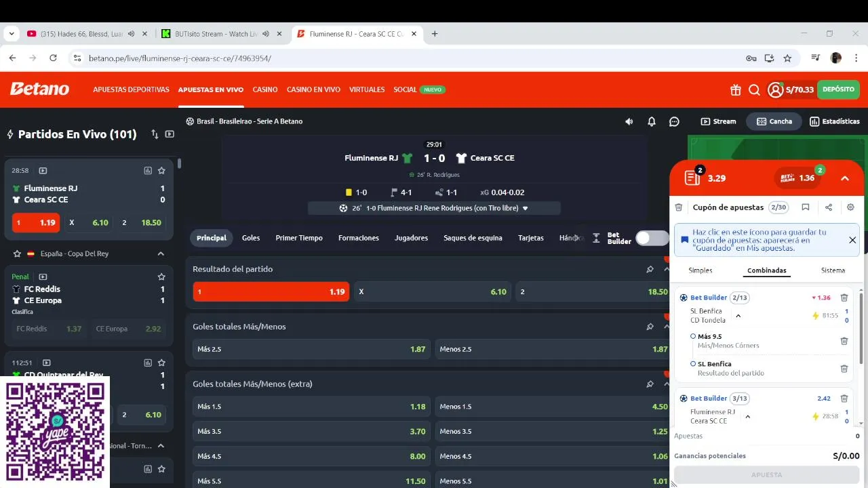The height and width of the screenshot is (488, 868).
Task: Open the user account avatar icon
Action: pos(775,89)
